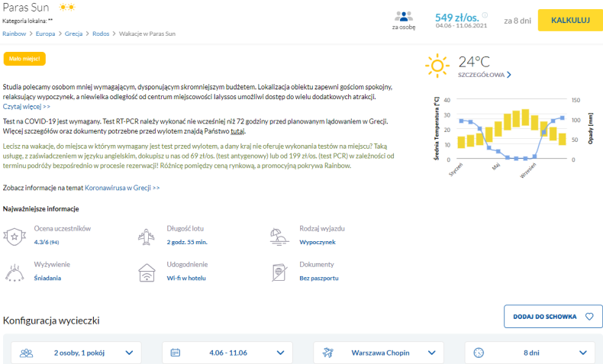The image size is (603, 364).
Task: Click the sunny weather icon
Action: [437, 66]
